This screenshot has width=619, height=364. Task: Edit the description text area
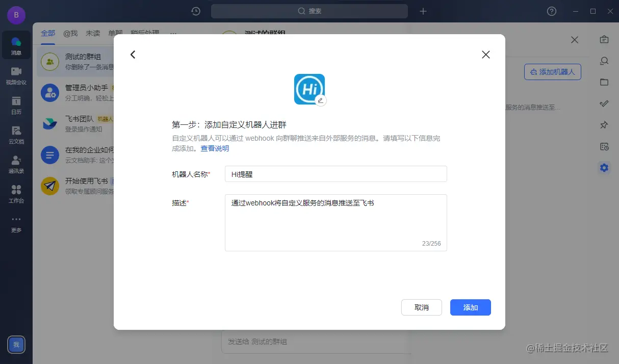tap(336, 223)
